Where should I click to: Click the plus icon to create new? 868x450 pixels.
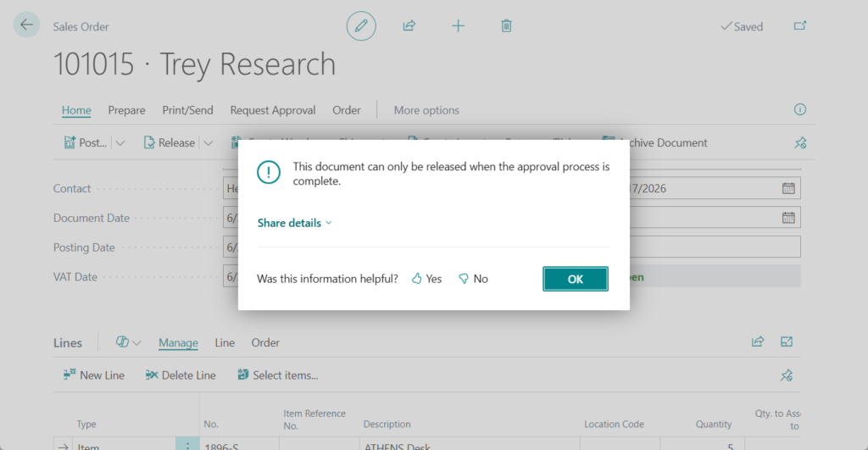pos(458,26)
